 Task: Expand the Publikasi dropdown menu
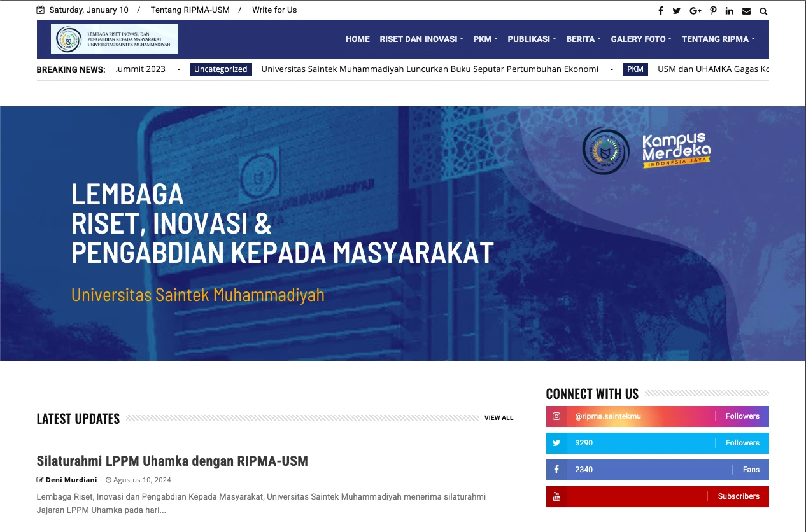click(x=532, y=39)
